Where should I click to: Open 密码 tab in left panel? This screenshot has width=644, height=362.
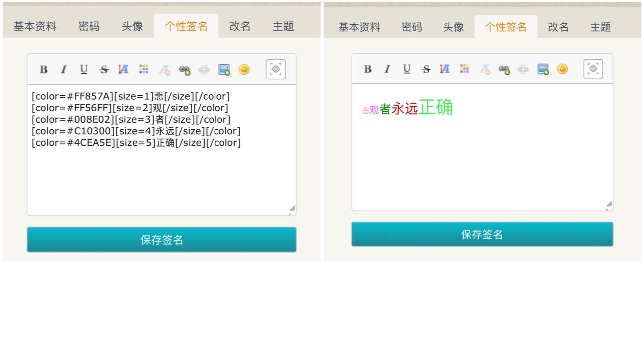coord(89,26)
